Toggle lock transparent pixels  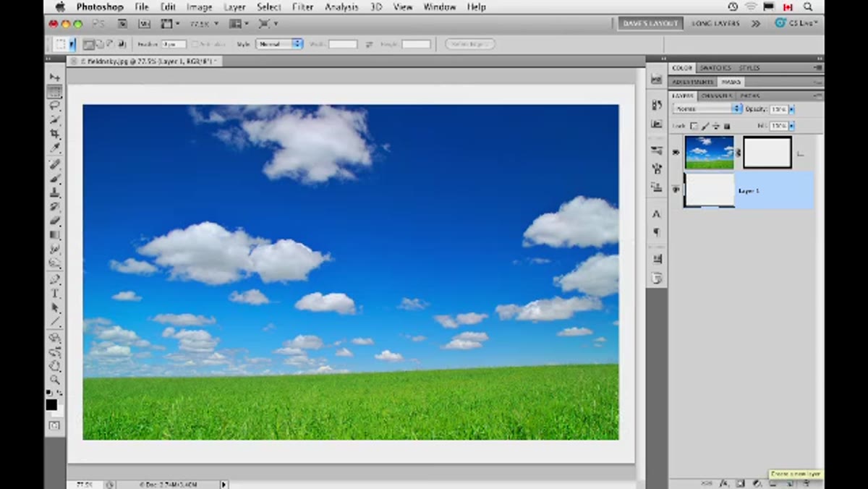[x=694, y=126]
